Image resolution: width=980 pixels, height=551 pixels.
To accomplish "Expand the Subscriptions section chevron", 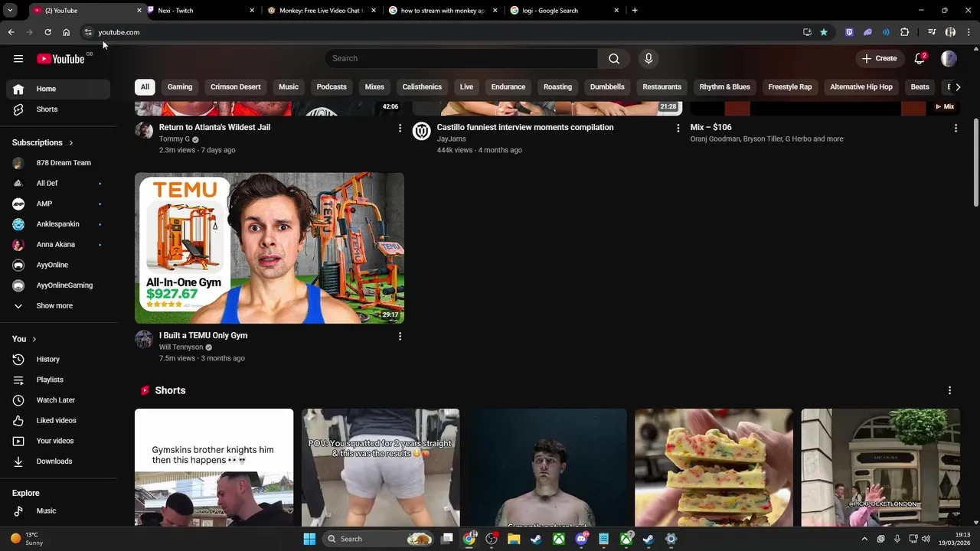I will (71, 143).
